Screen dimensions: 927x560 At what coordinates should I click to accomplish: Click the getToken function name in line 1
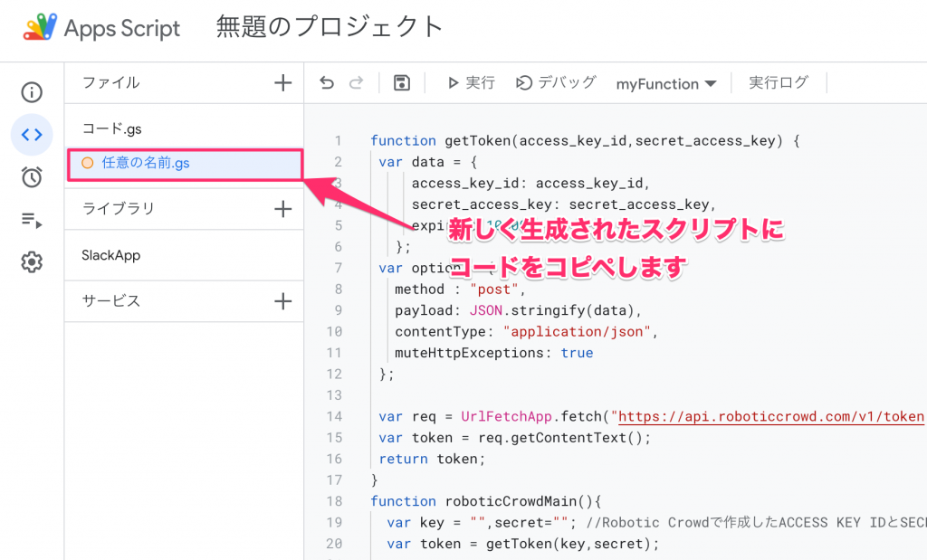(478, 140)
